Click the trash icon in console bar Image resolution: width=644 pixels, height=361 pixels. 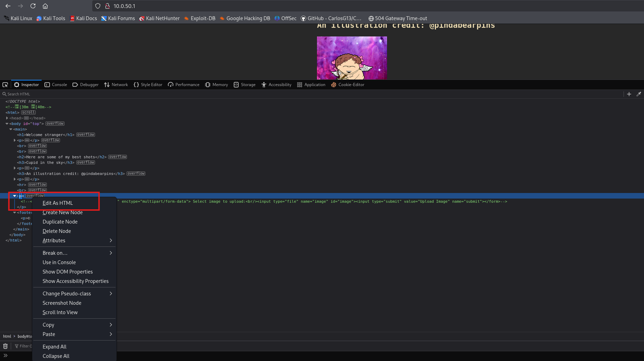[x=5, y=346]
